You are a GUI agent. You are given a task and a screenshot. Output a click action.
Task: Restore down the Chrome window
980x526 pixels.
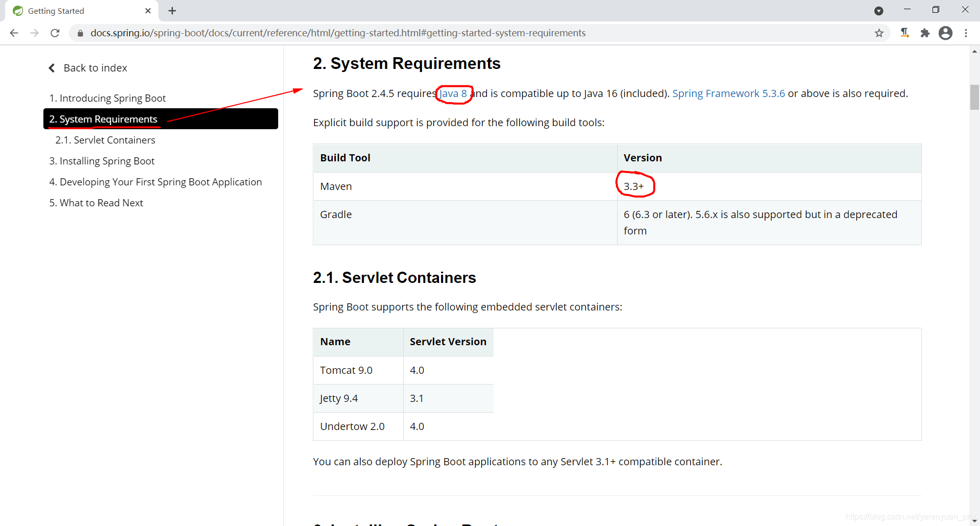pyautogui.click(x=936, y=9)
